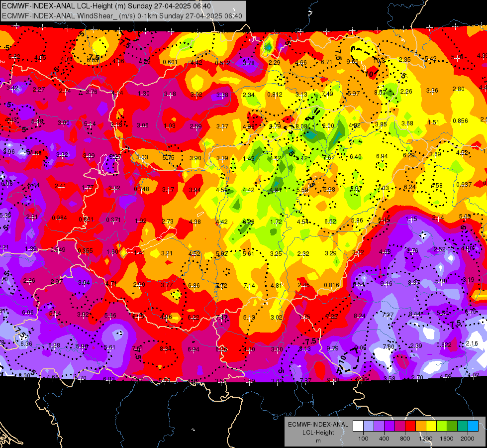Click the wind shear value 1.72

coord(276,222)
